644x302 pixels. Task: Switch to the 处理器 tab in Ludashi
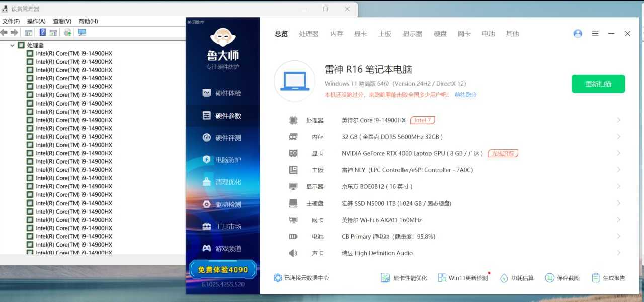point(309,34)
